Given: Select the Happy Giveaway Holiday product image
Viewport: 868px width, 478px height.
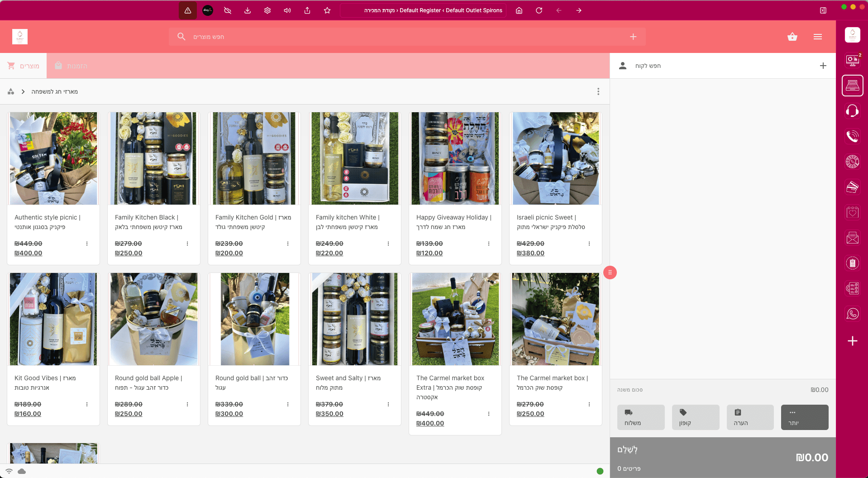Looking at the screenshot, I should click(x=455, y=158).
